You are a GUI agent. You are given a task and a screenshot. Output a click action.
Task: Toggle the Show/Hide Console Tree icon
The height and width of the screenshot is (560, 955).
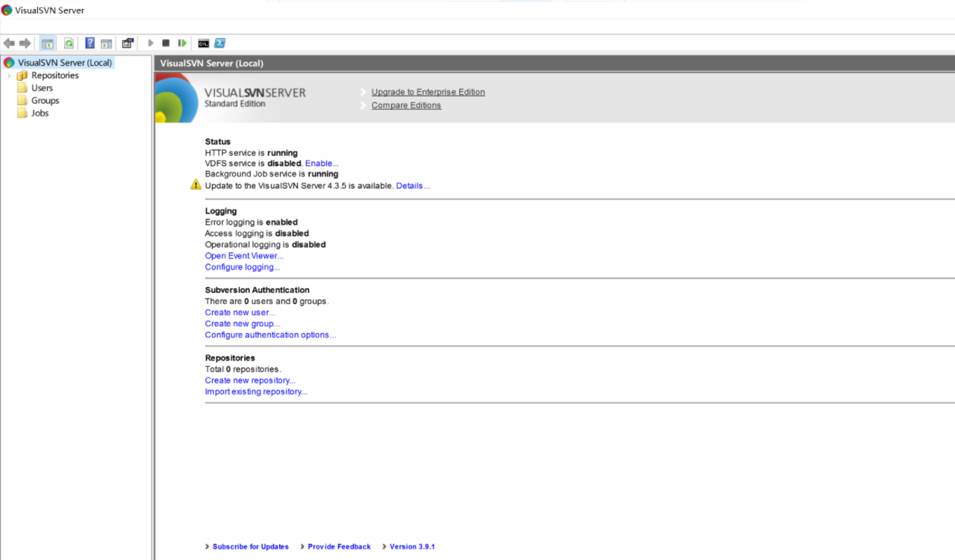pyautogui.click(x=48, y=43)
